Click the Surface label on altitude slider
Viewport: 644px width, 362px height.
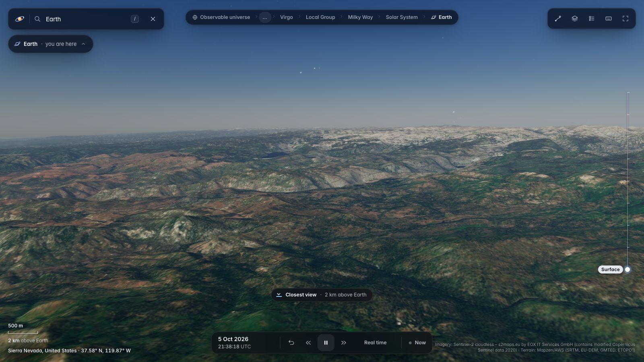[611, 269]
